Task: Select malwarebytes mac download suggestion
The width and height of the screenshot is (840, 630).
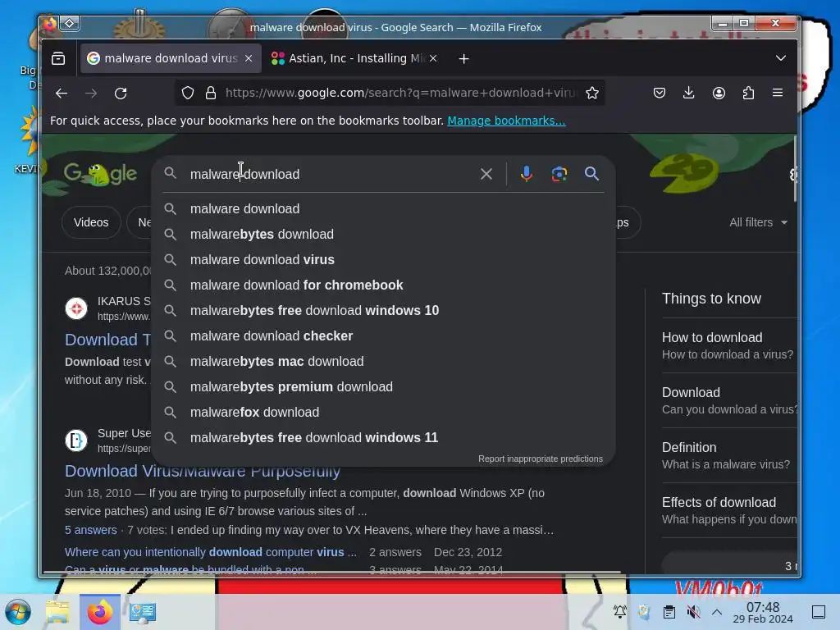Action: coord(384,362)
